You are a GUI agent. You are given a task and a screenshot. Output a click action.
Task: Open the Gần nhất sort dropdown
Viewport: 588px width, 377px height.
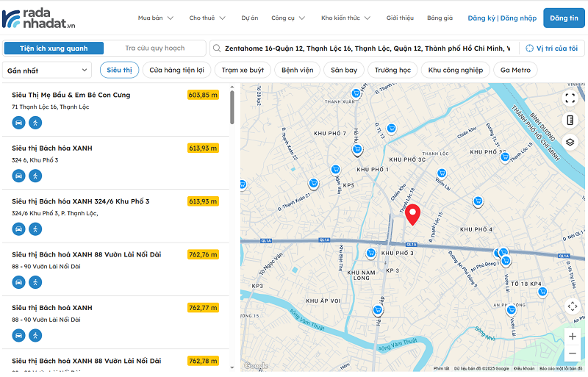click(47, 71)
